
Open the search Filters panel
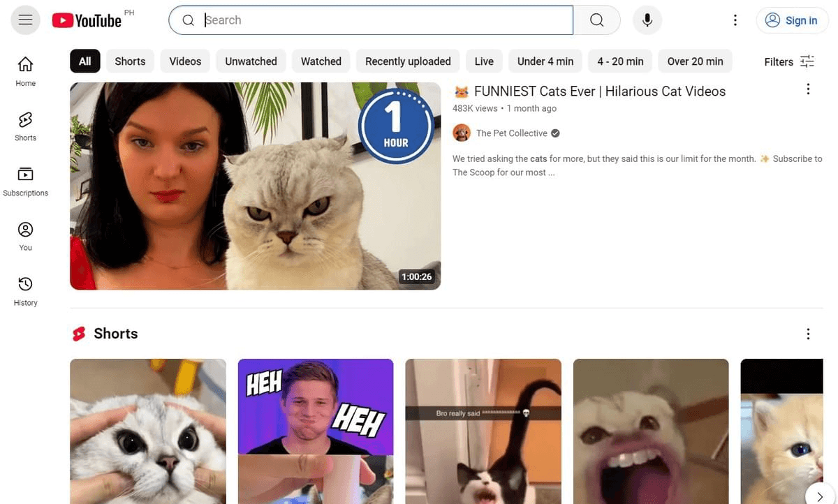pos(789,61)
